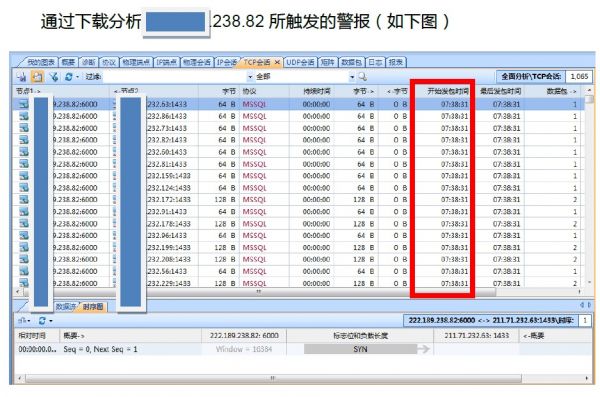Click the session icon for row 232.50:1433
The image size is (600, 397).
click(24, 152)
